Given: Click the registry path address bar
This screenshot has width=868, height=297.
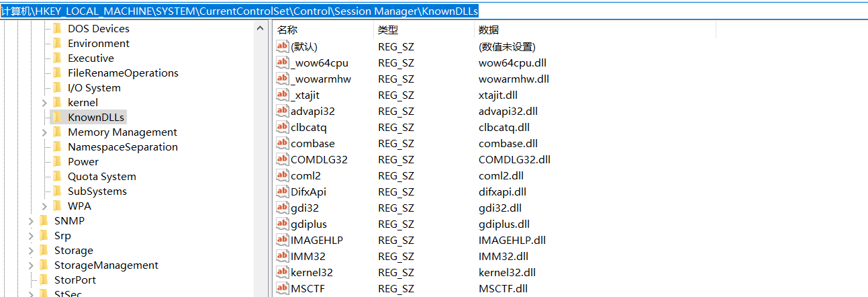Looking at the screenshot, I should click(434, 11).
